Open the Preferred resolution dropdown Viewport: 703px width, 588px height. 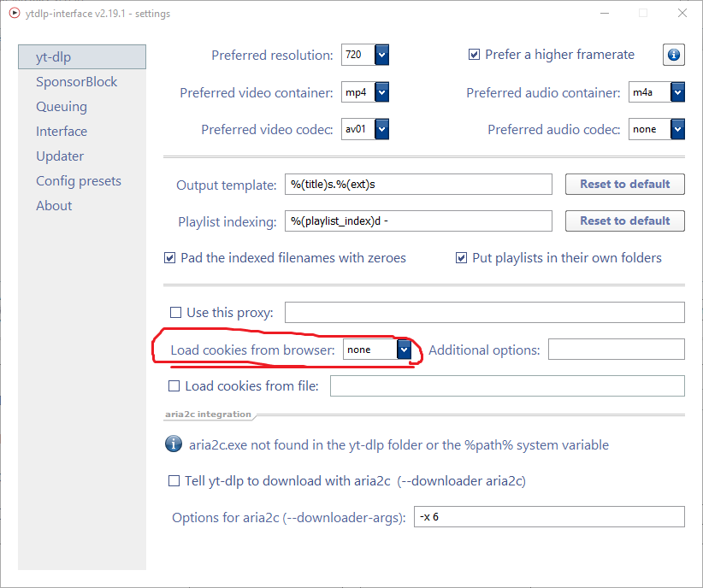click(x=381, y=55)
